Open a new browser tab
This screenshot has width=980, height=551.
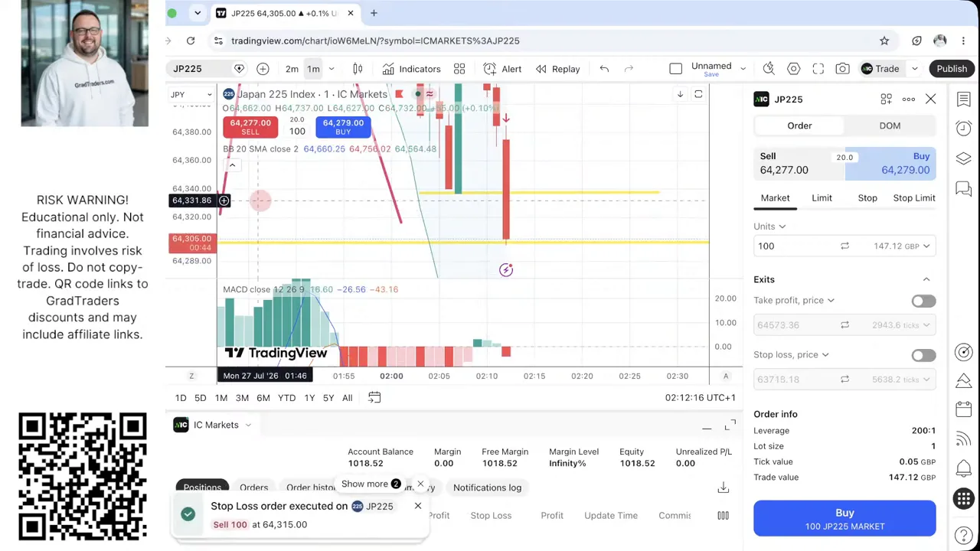[x=374, y=13]
